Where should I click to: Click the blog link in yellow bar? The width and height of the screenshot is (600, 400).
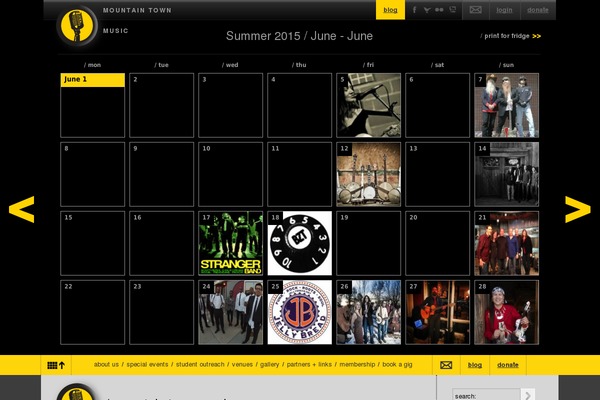click(475, 365)
